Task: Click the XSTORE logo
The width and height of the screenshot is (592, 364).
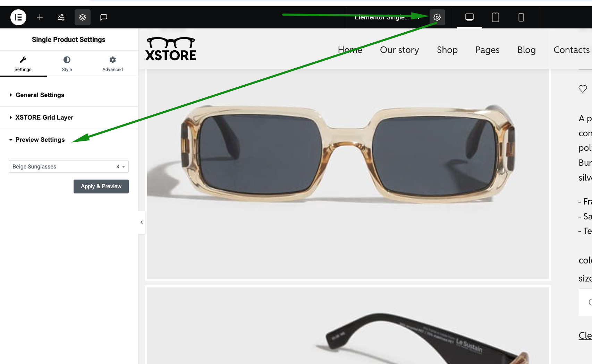Action: [x=171, y=49]
